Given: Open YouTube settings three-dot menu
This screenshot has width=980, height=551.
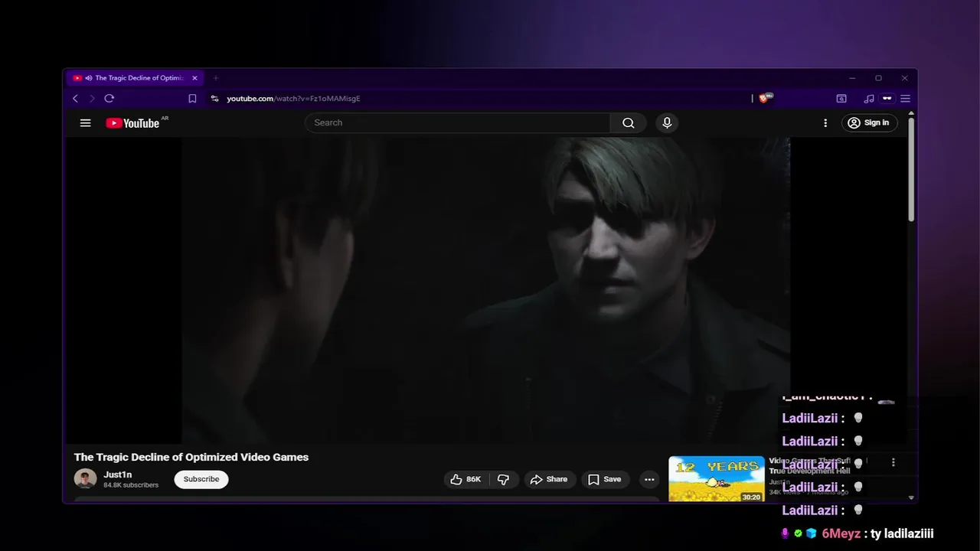Looking at the screenshot, I should [x=825, y=123].
